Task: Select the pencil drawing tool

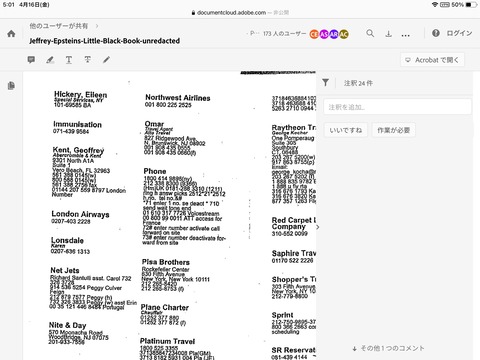Action: click(x=106, y=60)
